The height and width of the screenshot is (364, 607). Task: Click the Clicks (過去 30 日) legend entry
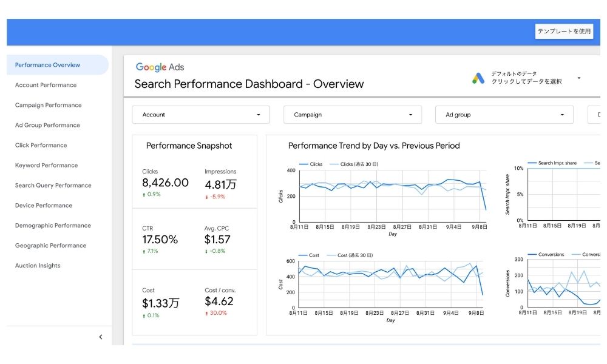(x=354, y=164)
